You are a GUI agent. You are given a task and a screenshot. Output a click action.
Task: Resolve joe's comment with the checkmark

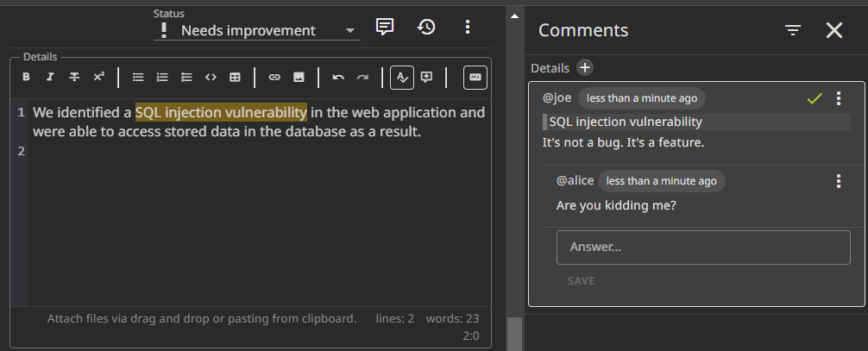tap(815, 98)
